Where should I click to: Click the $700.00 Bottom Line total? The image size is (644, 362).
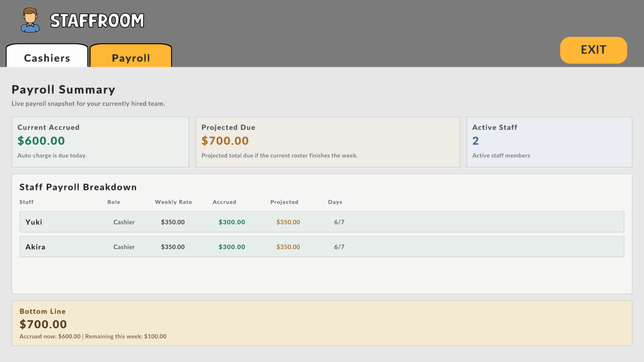[43, 324]
